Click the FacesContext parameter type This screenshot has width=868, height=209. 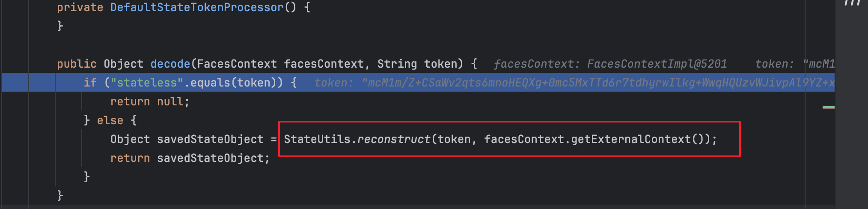pyautogui.click(x=237, y=64)
